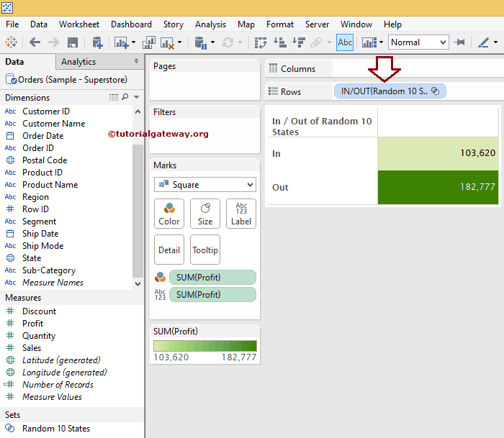Click the Save icon in the toolbar

pyautogui.click(x=73, y=42)
